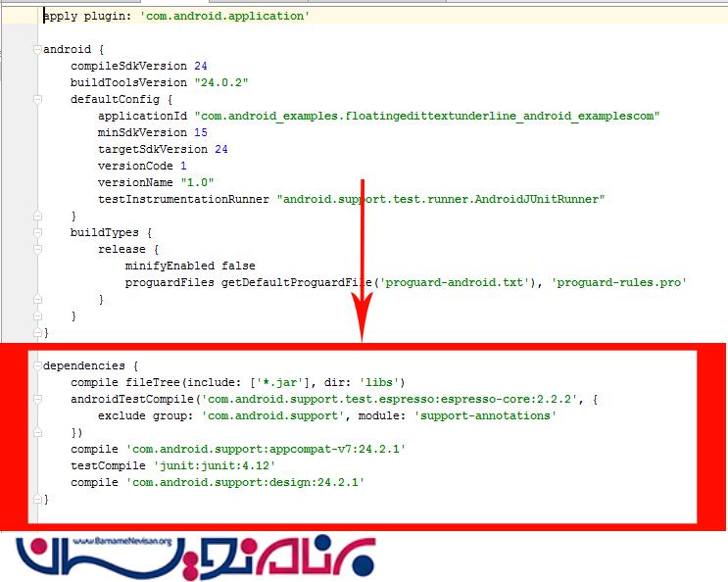Screen dimensions: 728x582
Task: Click the AndroidJUnitRunner string value
Action: click(441, 200)
